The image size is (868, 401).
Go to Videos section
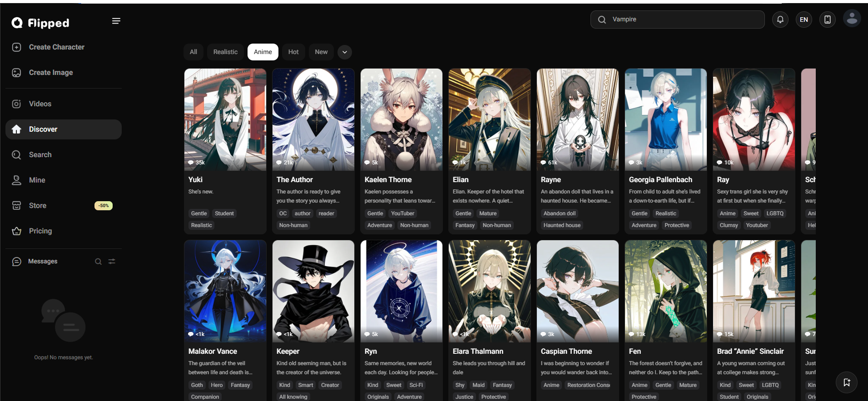(x=64, y=104)
